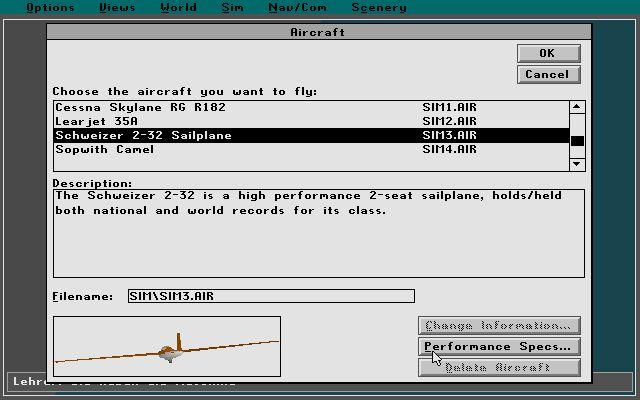Click the Cancel button
Viewport: 640px width, 400px height.
click(549, 75)
